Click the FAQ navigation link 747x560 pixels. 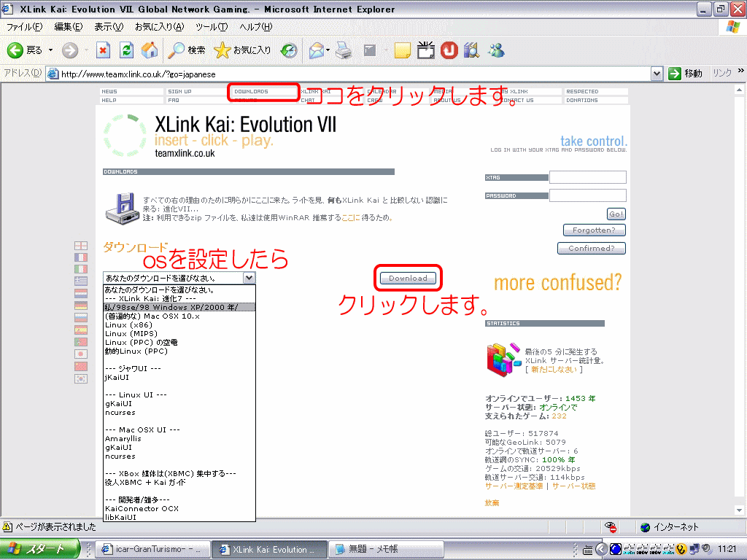pyautogui.click(x=174, y=101)
